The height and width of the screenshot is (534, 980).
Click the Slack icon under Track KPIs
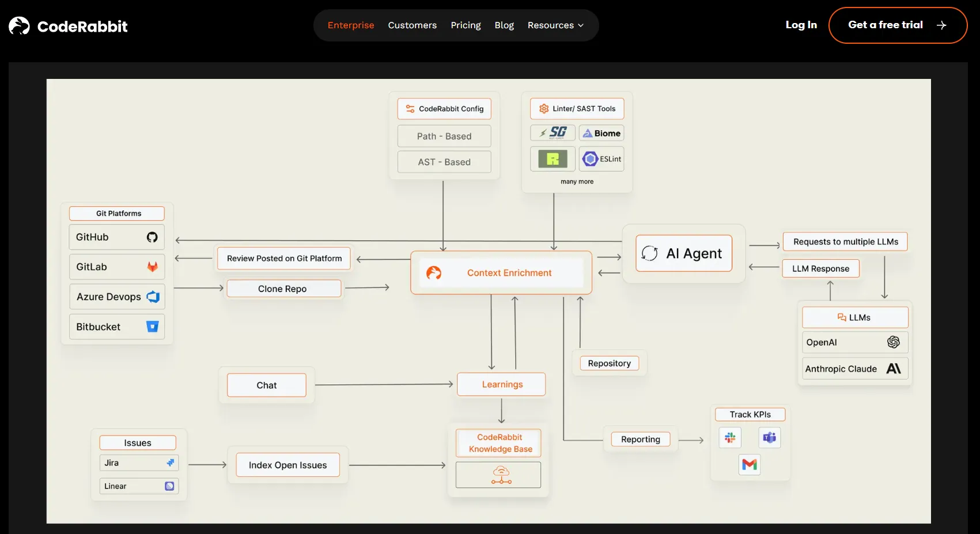[730, 438]
